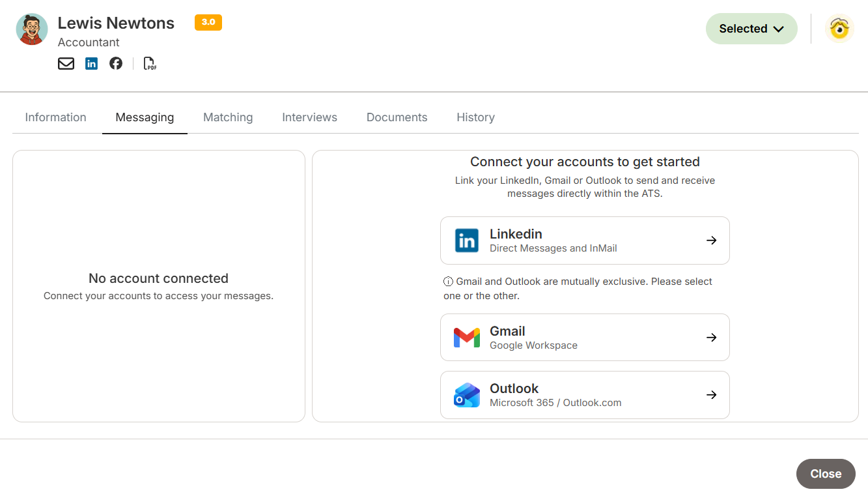Click the Outlook logo icon
The width and height of the screenshot is (868, 496).
(467, 395)
